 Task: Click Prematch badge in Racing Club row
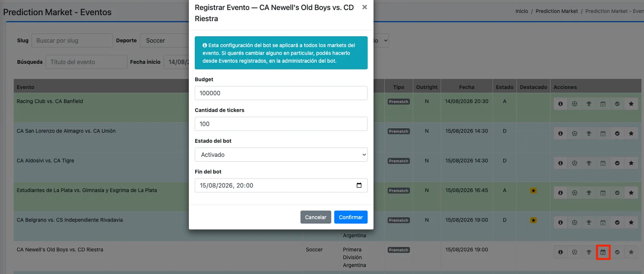(x=398, y=102)
